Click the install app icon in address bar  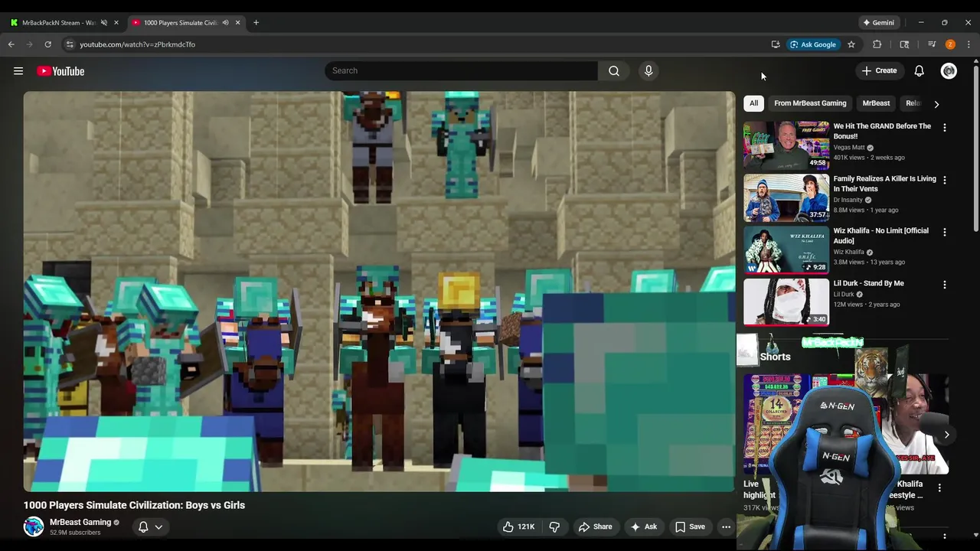click(776, 44)
